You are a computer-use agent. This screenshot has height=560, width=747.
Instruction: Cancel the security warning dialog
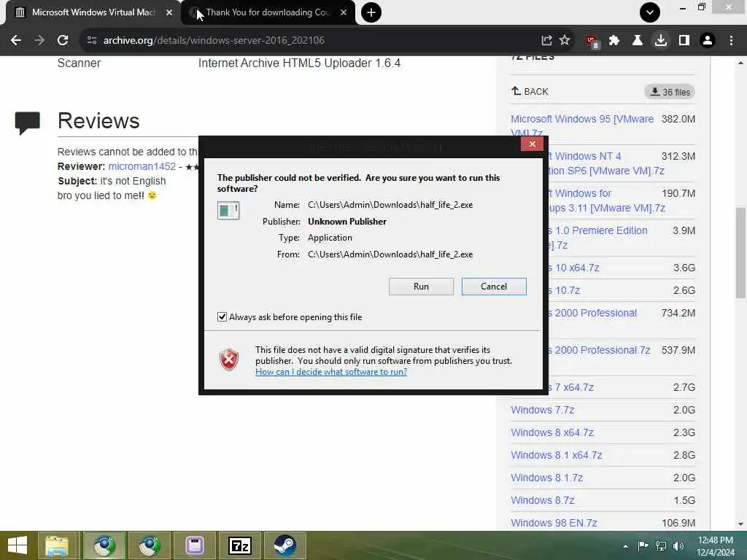(x=494, y=286)
